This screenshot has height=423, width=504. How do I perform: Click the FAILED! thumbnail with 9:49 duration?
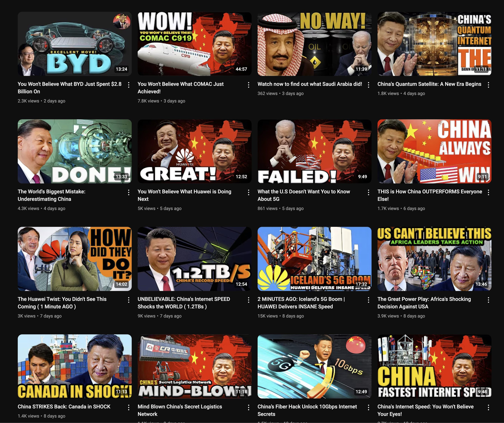point(314,151)
